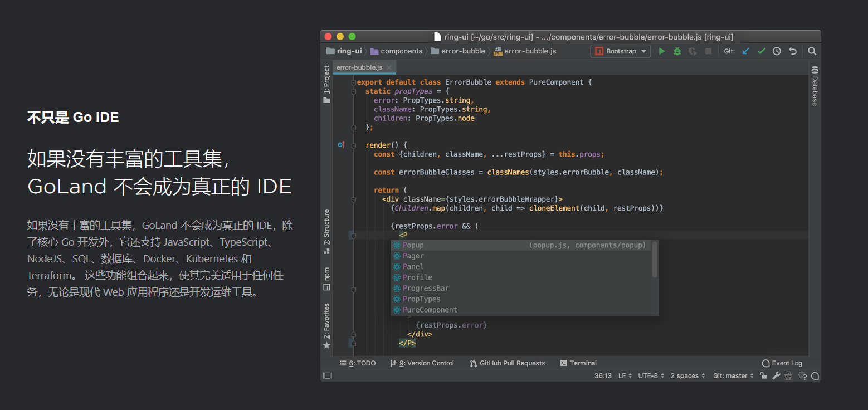
Task: Select PropTypes in the completion list
Action: 521,299
